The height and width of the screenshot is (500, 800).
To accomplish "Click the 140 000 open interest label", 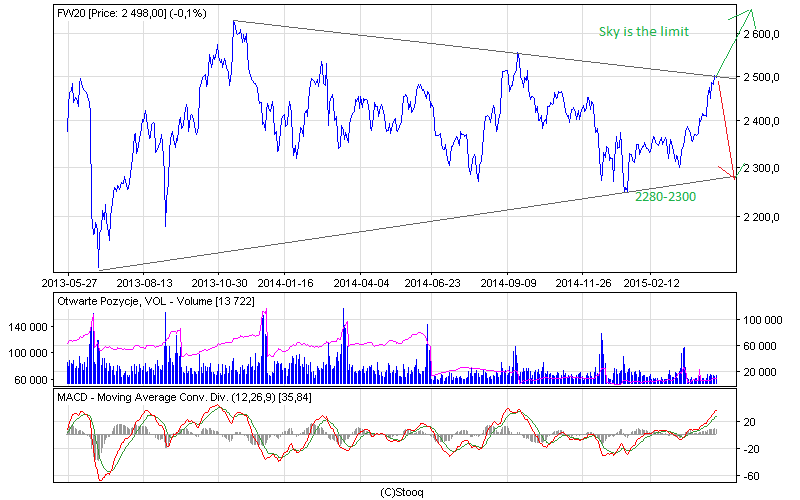I will [28, 327].
